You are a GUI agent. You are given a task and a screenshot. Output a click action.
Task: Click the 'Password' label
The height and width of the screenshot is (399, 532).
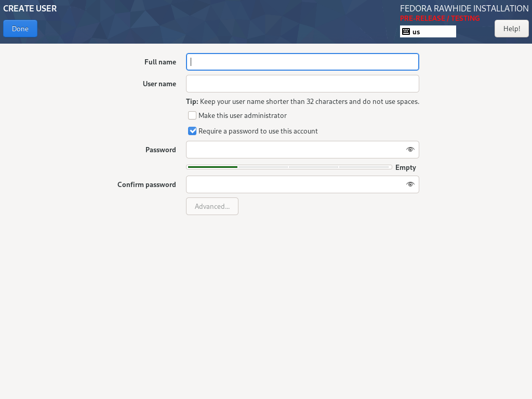tap(161, 150)
